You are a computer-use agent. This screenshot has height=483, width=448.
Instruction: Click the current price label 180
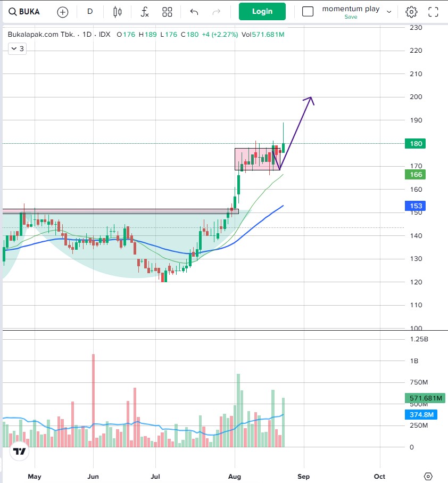coord(416,144)
